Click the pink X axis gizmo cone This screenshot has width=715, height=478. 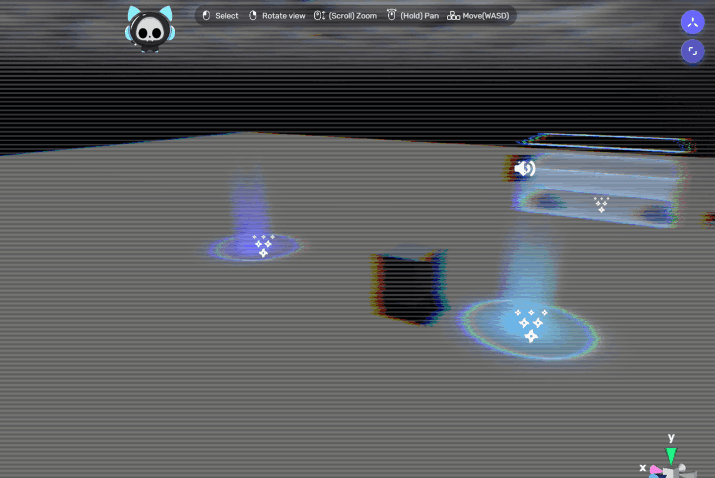[656, 469]
